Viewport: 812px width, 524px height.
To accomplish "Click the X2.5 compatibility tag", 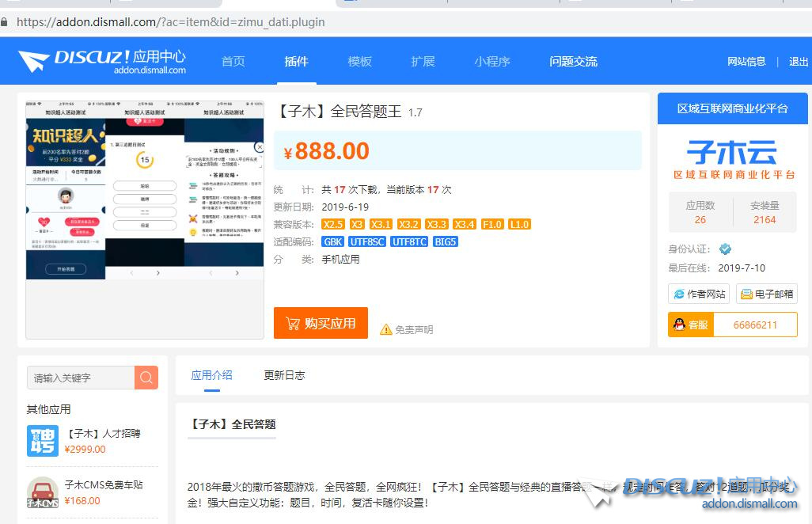I will click(x=333, y=224).
